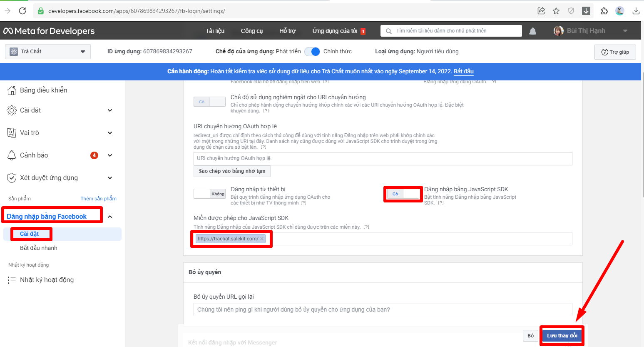This screenshot has height=347, width=644.
Task: Toggle Đăng nhập từ thiết bị switch
Action: [209, 194]
